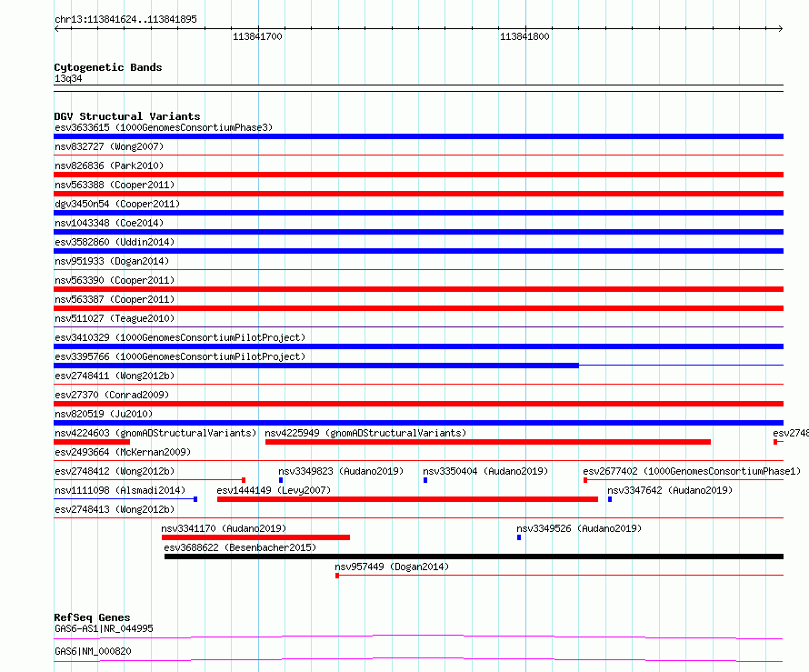The height and width of the screenshot is (672, 809).
Task: Click the Cytogenetic Bands track heading
Action: [108, 67]
